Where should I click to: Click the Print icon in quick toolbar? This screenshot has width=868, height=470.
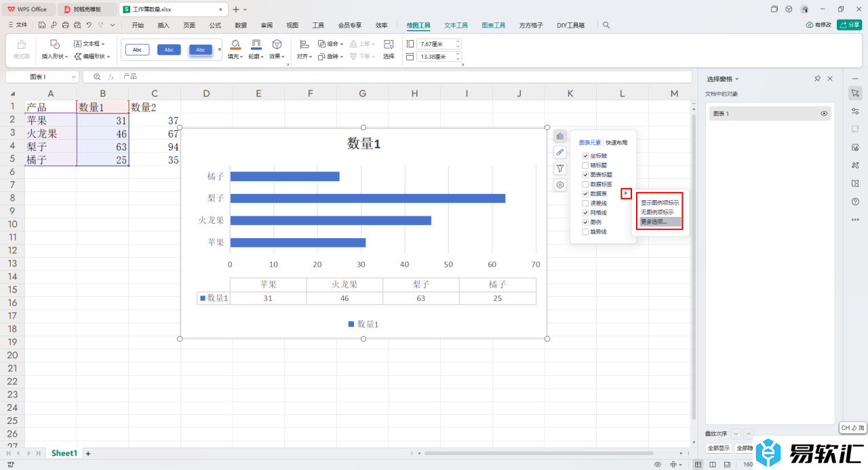pyautogui.click(x=65, y=25)
